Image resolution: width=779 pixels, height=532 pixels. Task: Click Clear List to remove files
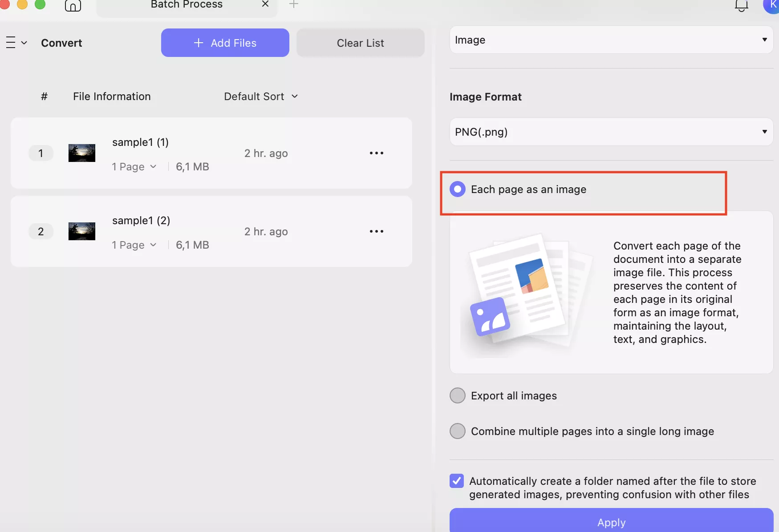(360, 43)
